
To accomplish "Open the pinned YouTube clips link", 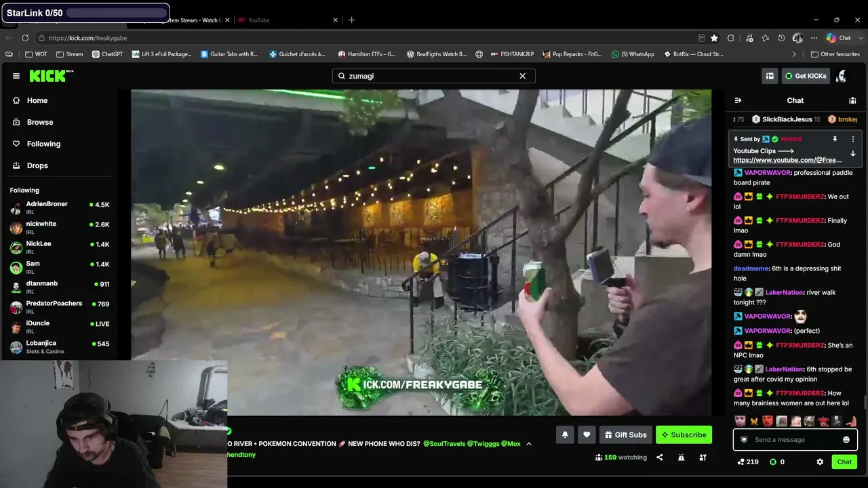I will click(787, 160).
